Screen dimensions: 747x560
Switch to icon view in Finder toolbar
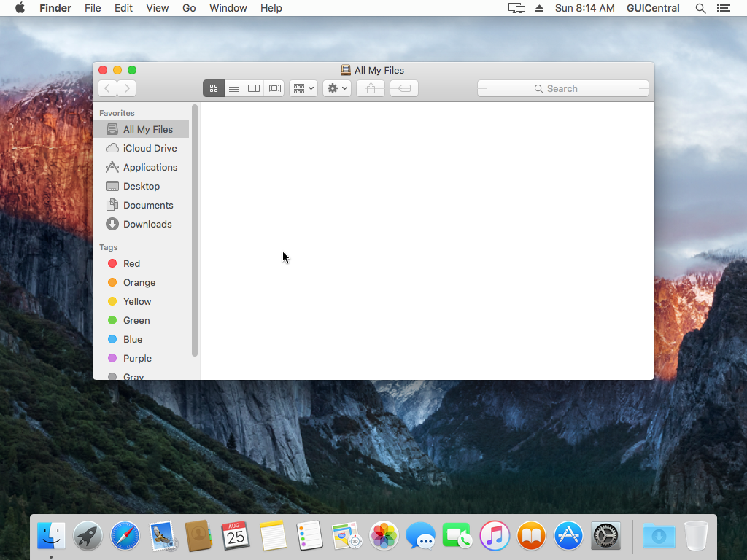(214, 88)
